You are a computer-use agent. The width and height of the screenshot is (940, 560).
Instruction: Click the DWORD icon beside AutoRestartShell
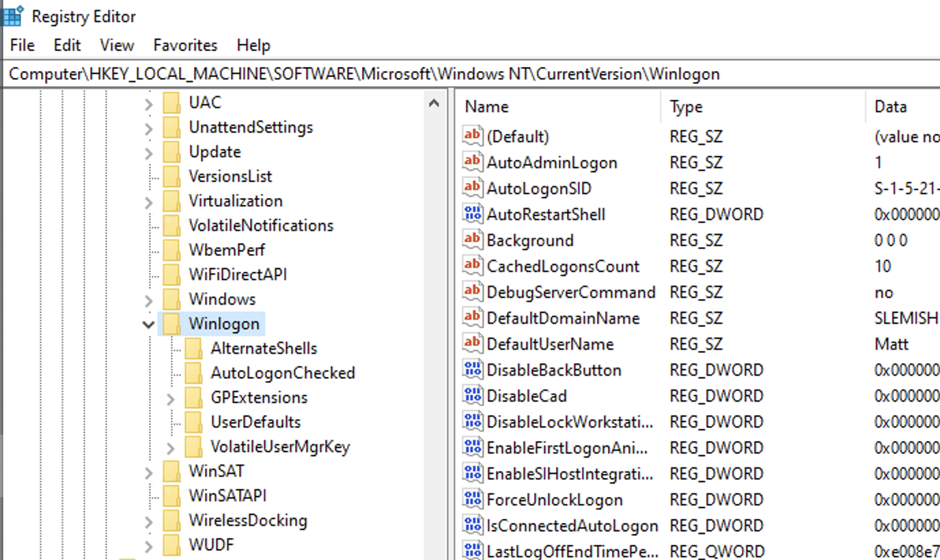click(472, 214)
